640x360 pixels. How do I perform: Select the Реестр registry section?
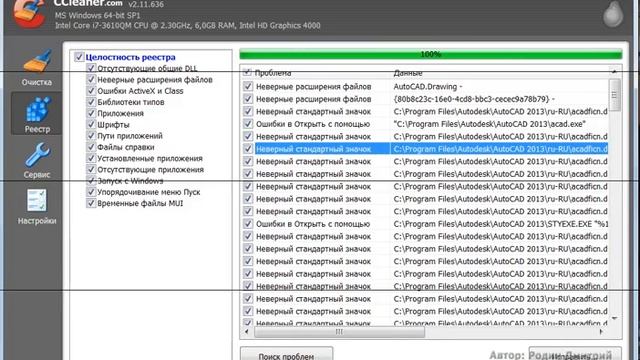pos(37,113)
